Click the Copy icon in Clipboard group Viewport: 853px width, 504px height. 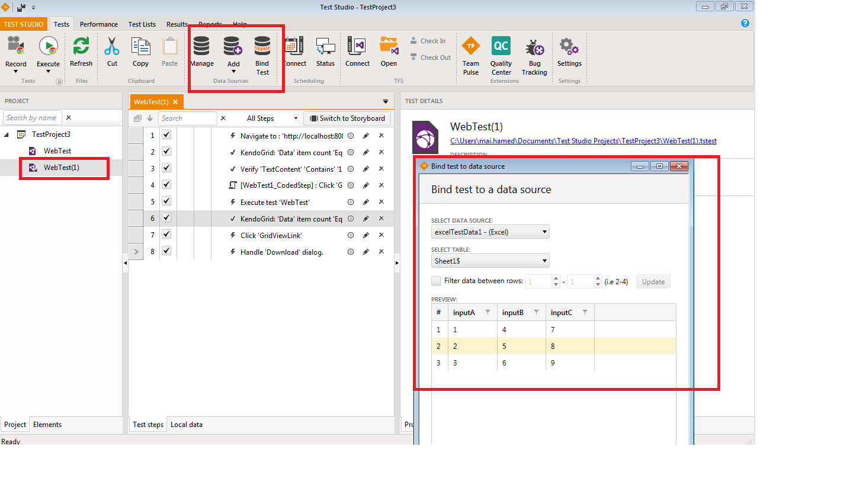tap(140, 46)
